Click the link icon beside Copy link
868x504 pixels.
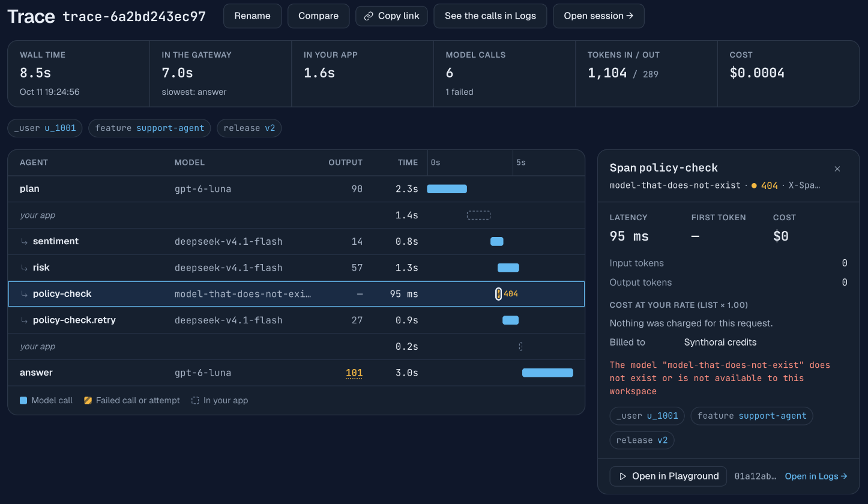pyautogui.click(x=369, y=16)
